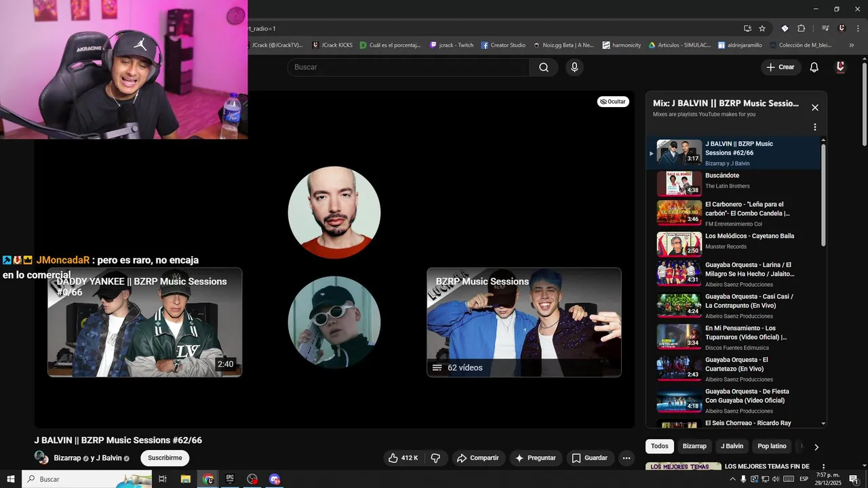This screenshot has height=488, width=868.
Task: Select the J Balvin filter chip
Action: (x=732, y=446)
